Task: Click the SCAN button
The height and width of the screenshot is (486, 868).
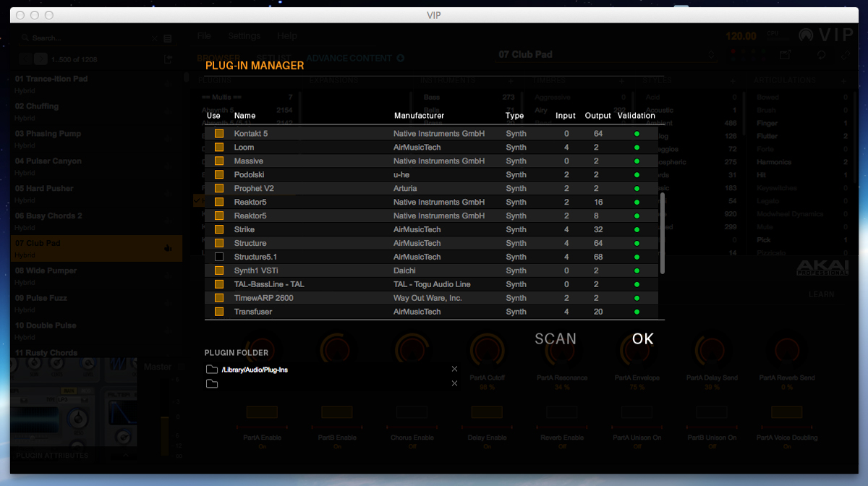Action: tap(556, 338)
